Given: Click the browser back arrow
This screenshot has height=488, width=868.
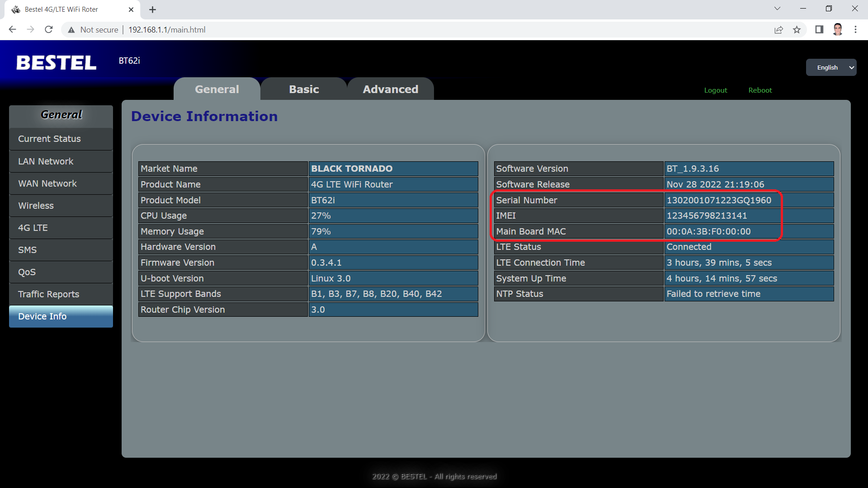Looking at the screenshot, I should pos(12,29).
